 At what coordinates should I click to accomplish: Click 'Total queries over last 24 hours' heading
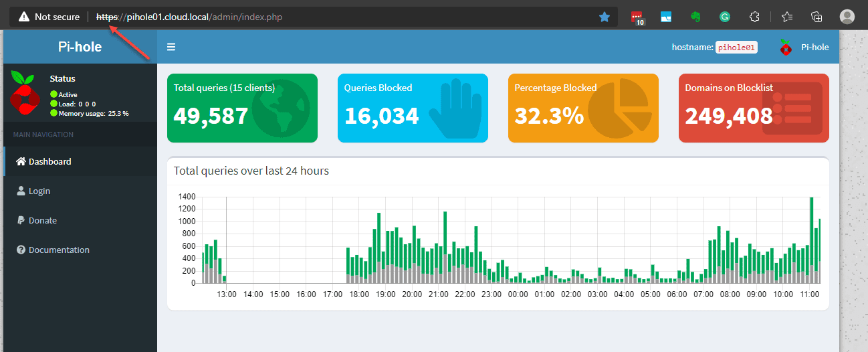pyautogui.click(x=251, y=171)
